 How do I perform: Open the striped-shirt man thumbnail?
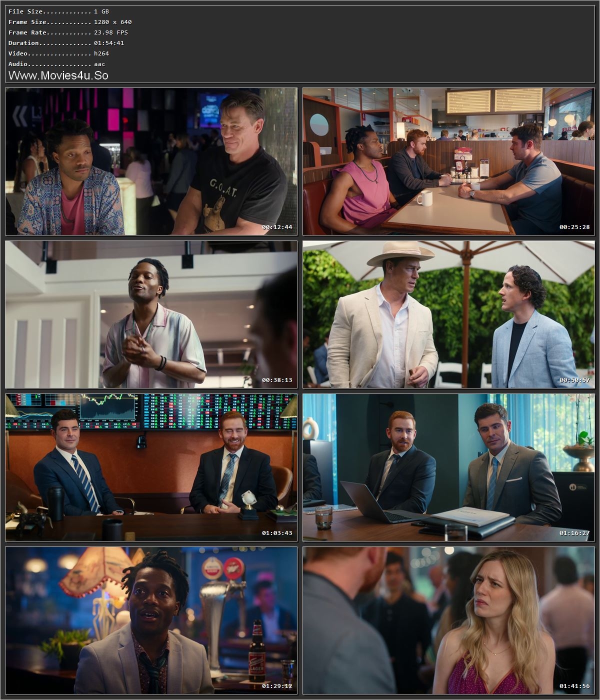[x=150, y=315]
